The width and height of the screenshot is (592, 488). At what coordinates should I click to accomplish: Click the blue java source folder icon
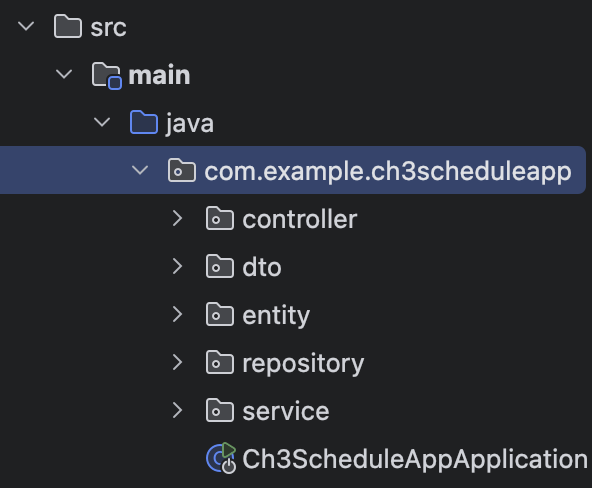coord(144,122)
